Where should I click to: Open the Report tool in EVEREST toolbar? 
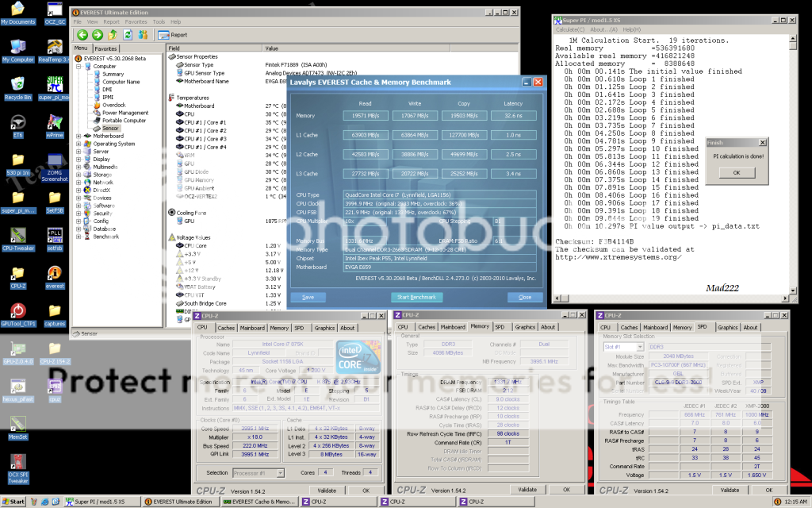(173, 35)
